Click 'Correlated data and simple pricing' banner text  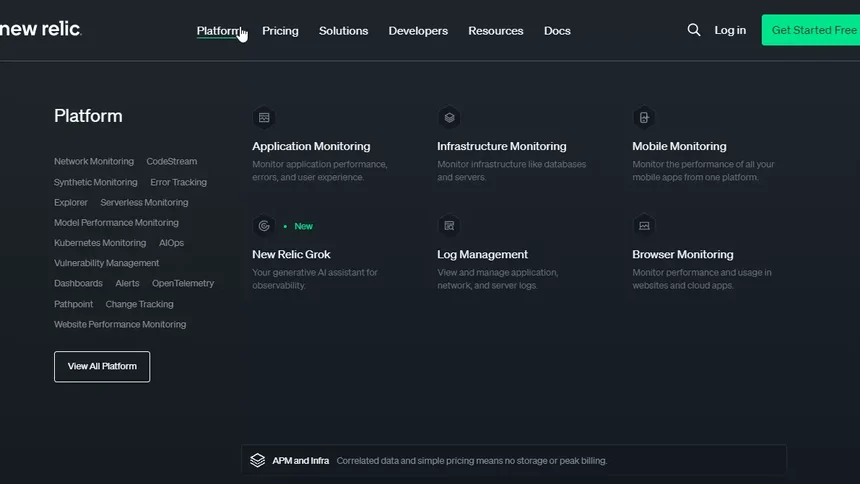click(472, 460)
